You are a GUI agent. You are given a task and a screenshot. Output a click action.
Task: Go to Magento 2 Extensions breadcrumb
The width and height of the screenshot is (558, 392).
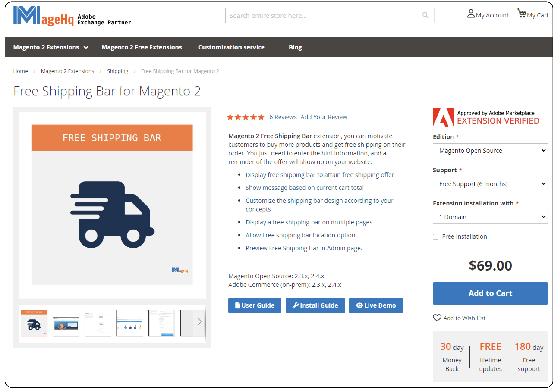click(67, 71)
